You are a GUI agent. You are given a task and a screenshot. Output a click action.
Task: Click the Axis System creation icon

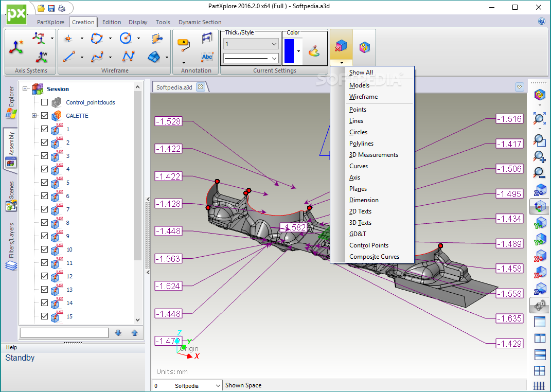16,47
